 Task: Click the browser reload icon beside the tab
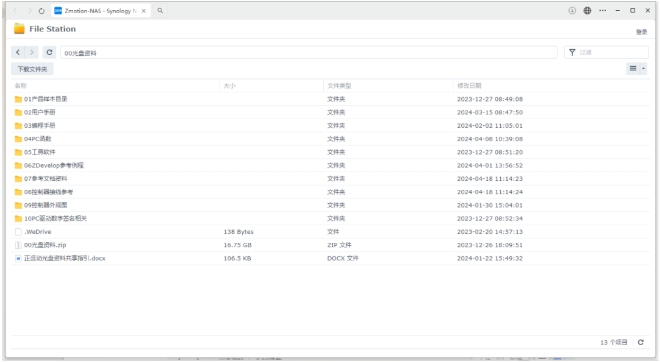point(42,11)
